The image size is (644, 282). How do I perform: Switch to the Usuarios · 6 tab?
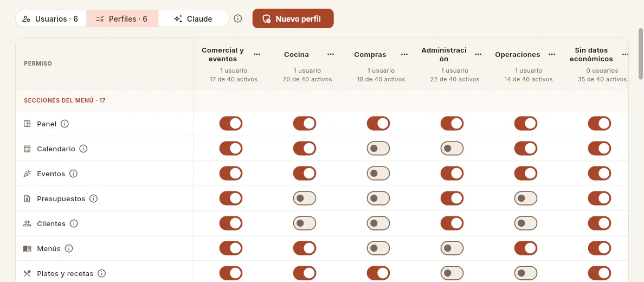(x=51, y=18)
